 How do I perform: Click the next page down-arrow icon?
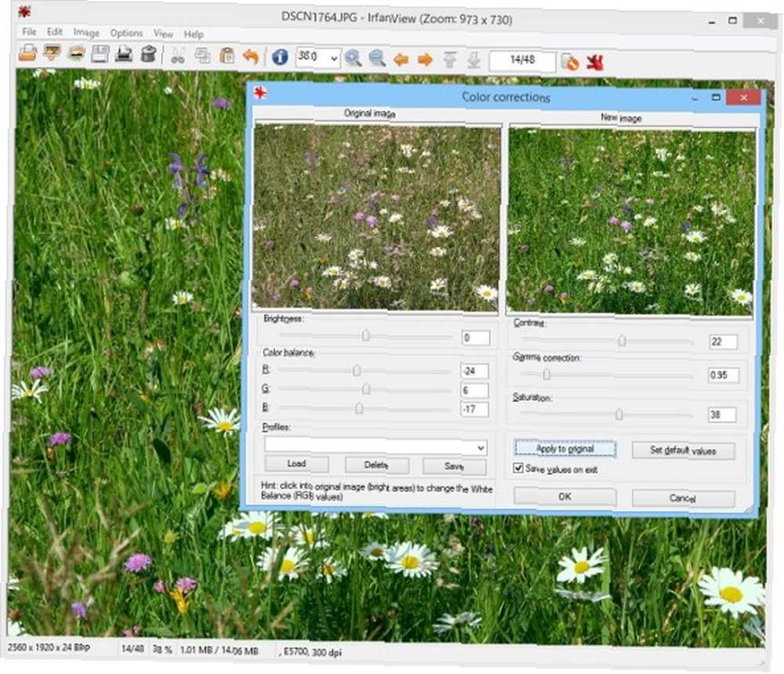click(x=474, y=61)
